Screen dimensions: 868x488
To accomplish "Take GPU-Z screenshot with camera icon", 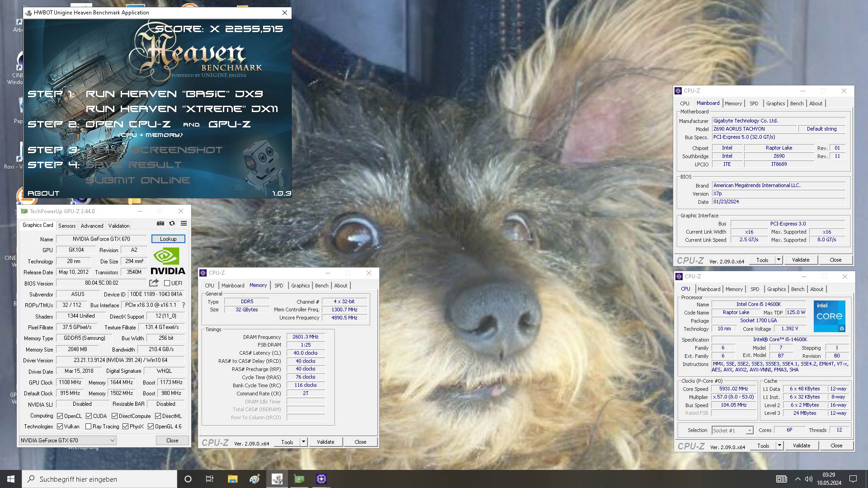I will (160, 223).
